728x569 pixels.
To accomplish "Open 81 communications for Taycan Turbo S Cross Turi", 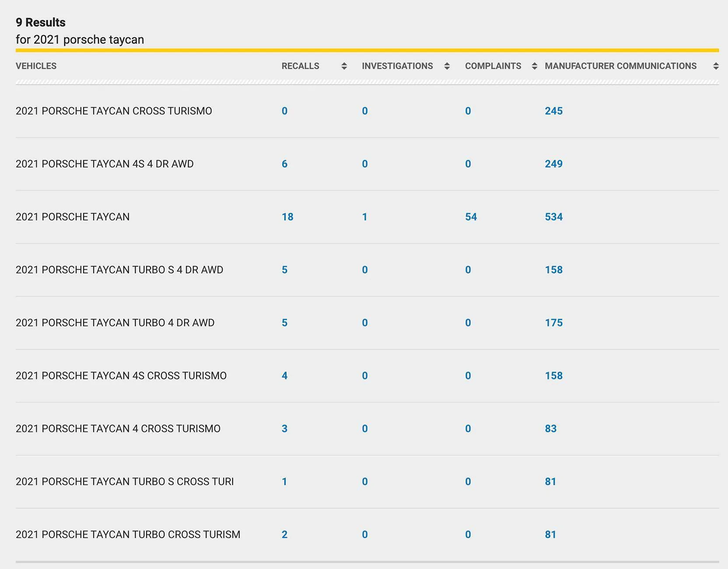I will (551, 482).
